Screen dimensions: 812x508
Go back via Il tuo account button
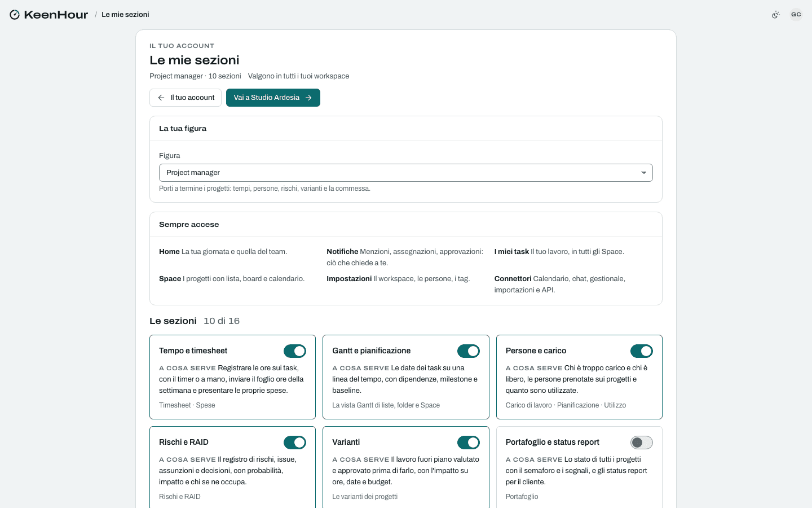click(186, 98)
